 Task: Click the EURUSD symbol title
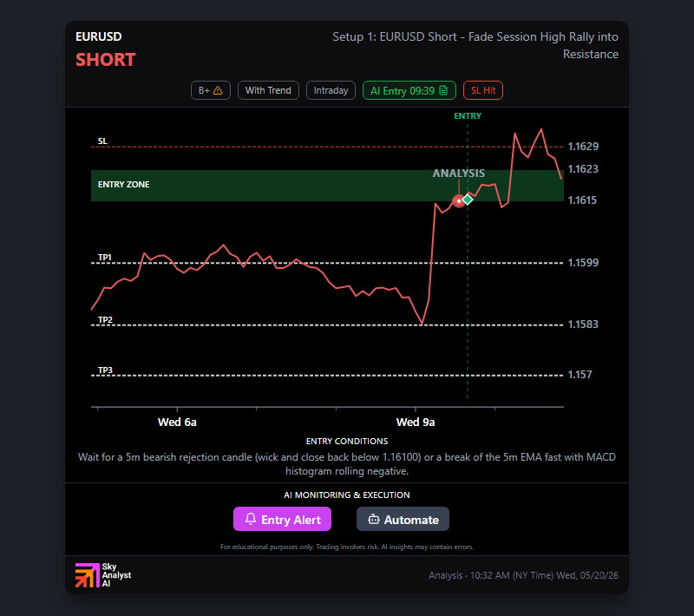[x=98, y=36]
